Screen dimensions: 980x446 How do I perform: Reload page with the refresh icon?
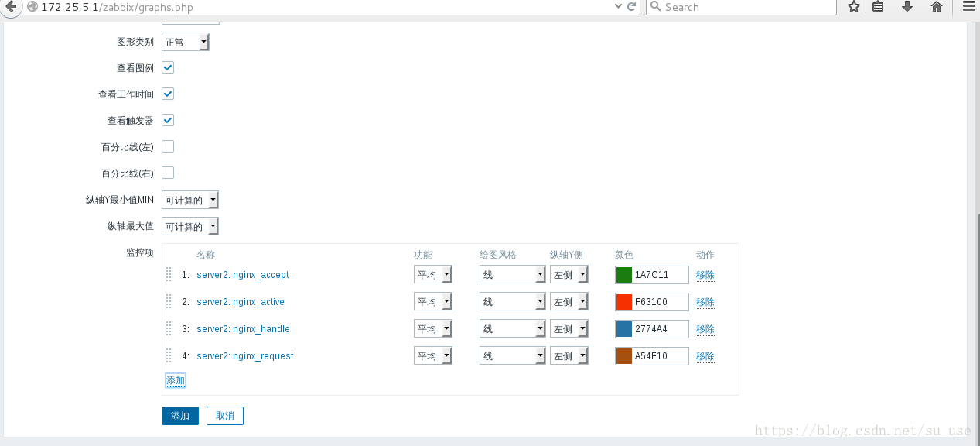632,6
